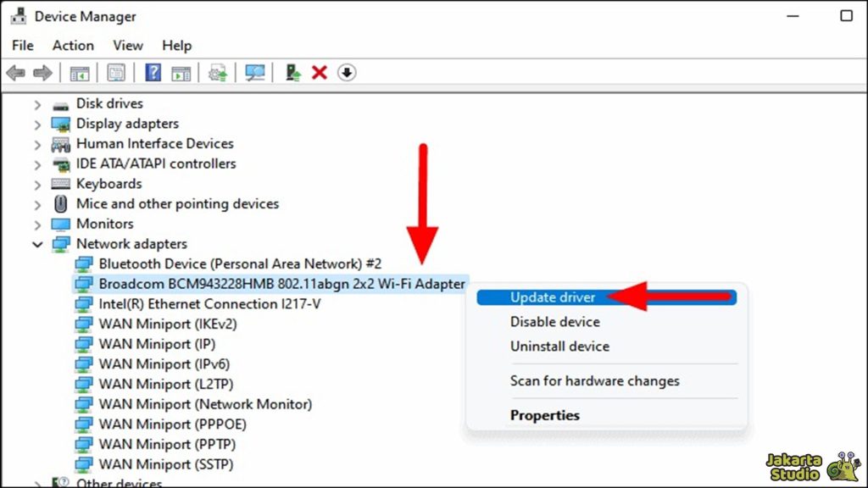Click the Update driver toolbar icon
Viewport: 868px width, 488px height.
216,72
